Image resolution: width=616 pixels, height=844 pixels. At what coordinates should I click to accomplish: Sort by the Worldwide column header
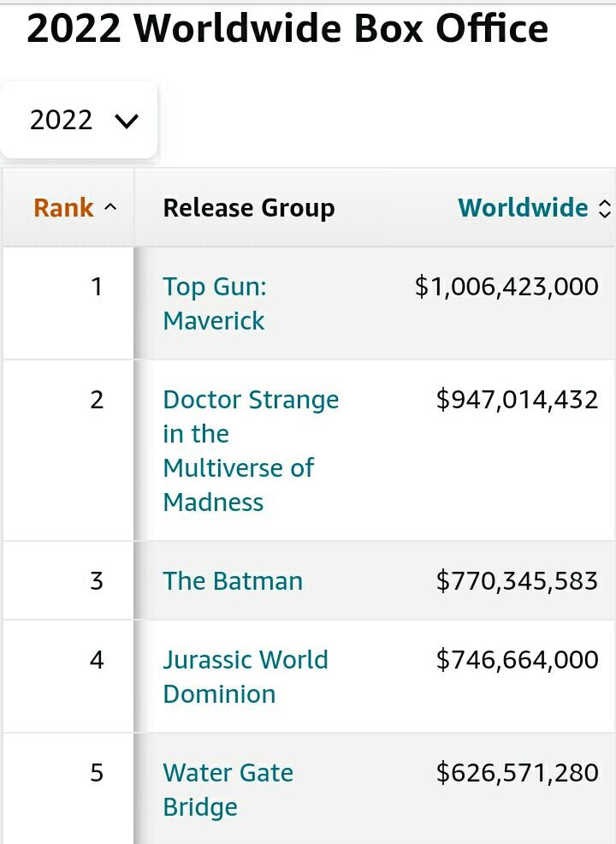(x=523, y=208)
